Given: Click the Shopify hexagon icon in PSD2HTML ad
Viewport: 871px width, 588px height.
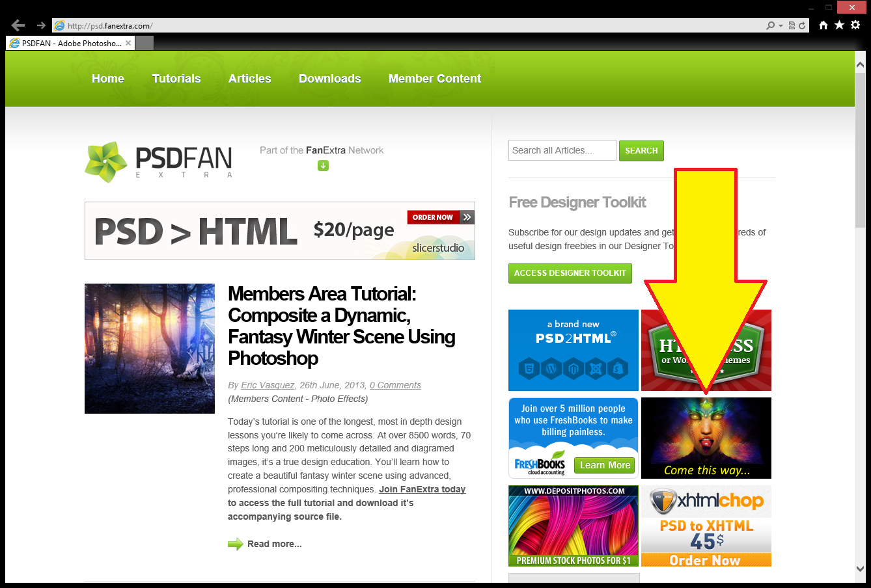Looking at the screenshot, I should (617, 369).
